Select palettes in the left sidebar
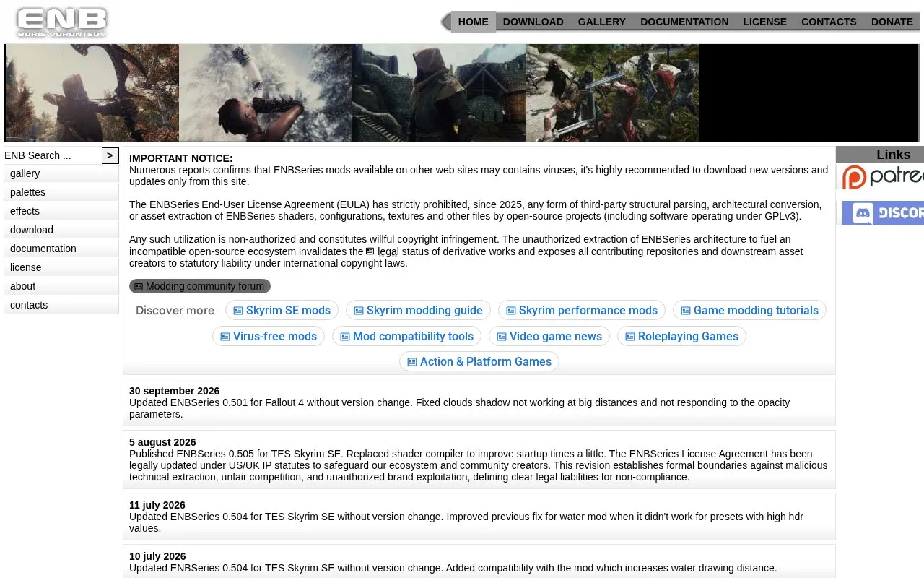The height and width of the screenshot is (578, 924). [61, 192]
